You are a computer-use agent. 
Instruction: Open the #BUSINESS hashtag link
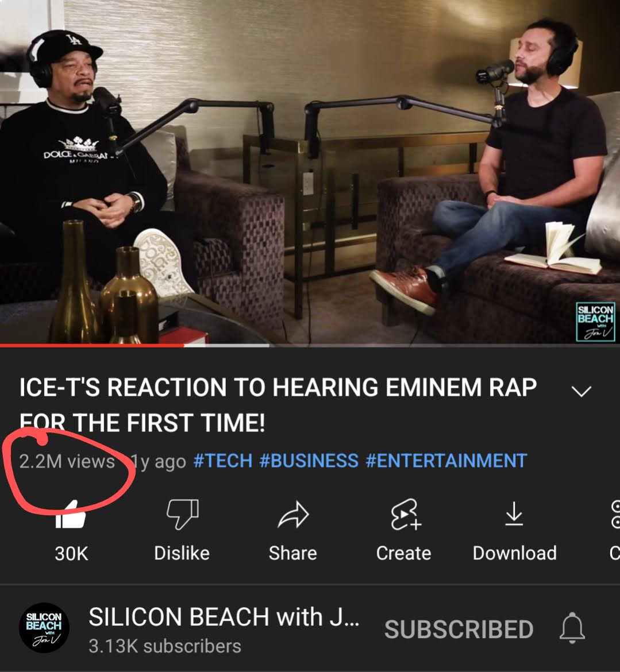(x=309, y=461)
